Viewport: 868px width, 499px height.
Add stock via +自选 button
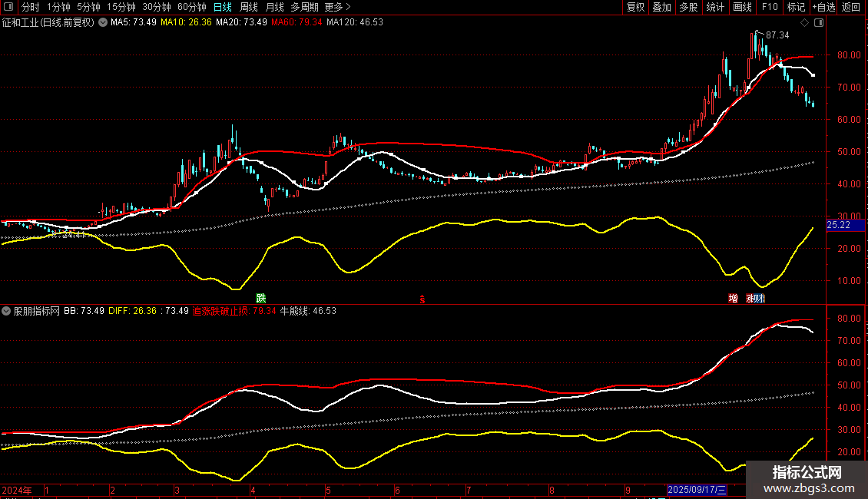coord(823,7)
